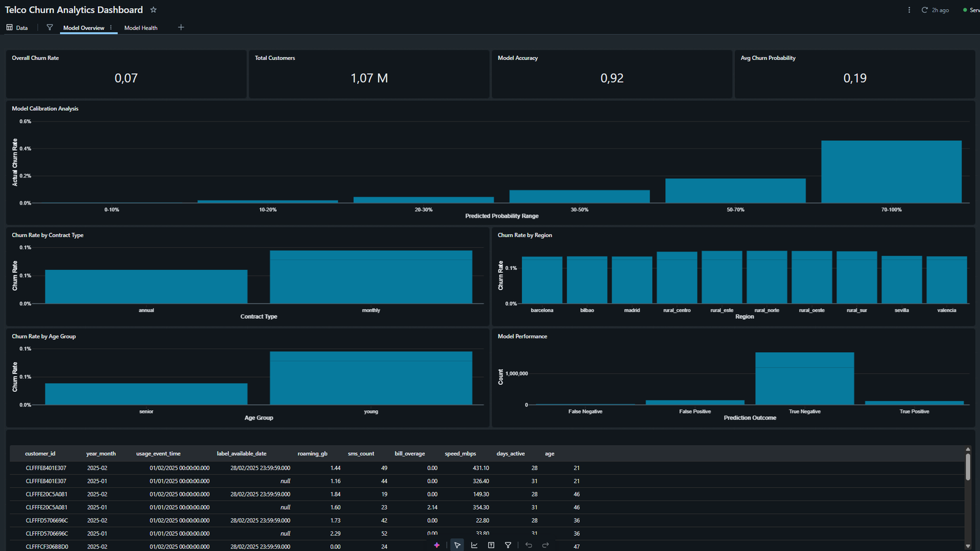Open the Data tab
The width and height of the screenshot is (980, 551).
(17, 28)
